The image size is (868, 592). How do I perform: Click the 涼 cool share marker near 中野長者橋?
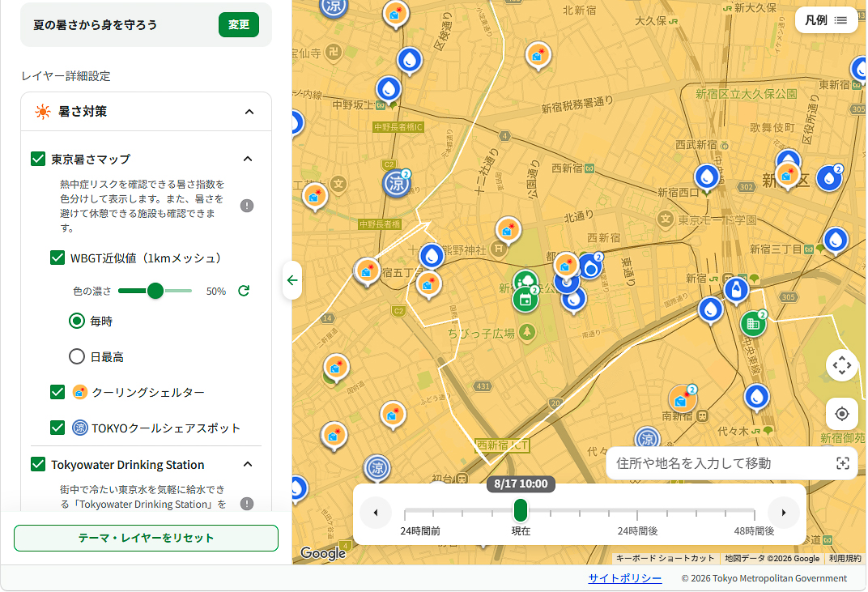[397, 183]
